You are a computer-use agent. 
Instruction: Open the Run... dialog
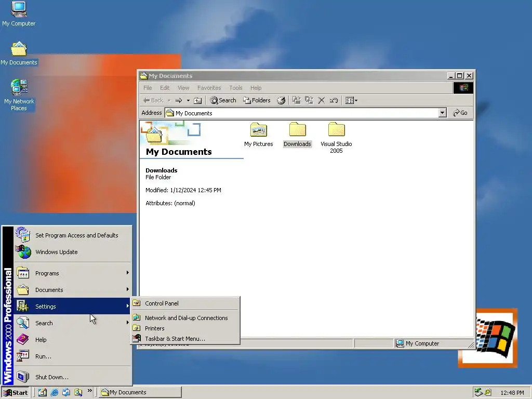click(73, 356)
